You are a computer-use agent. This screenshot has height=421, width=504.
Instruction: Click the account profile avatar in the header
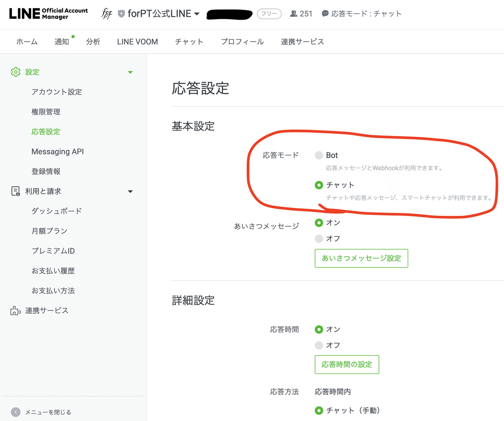pyautogui.click(x=107, y=13)
